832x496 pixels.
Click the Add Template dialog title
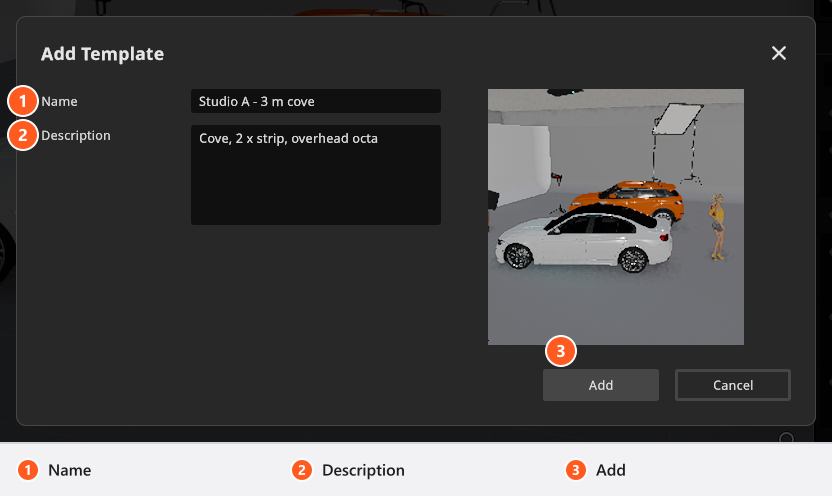tap(102, 54)
